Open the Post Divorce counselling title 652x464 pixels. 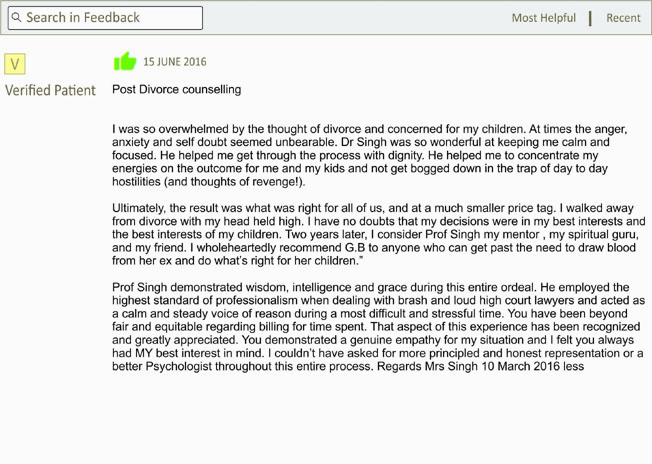pos(177,89)
